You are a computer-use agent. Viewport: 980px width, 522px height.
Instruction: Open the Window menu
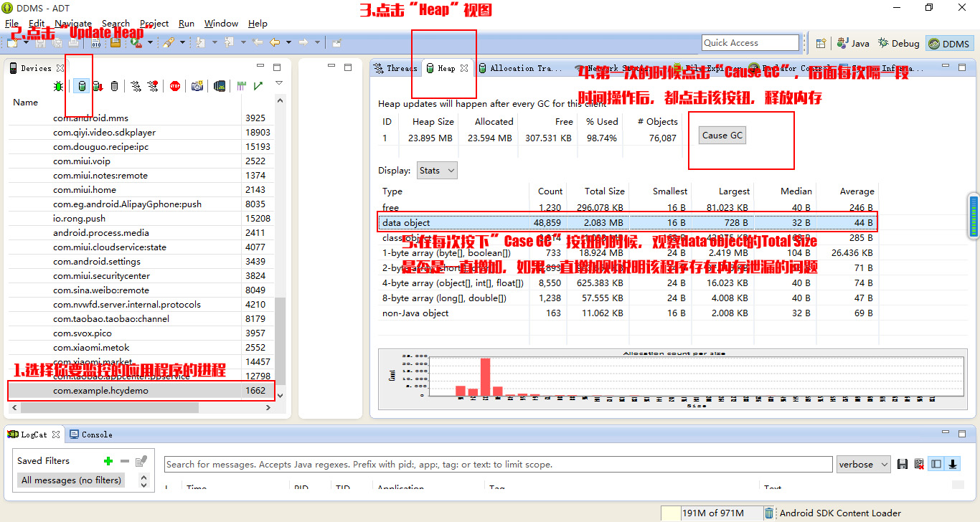[x=221, y=24]
